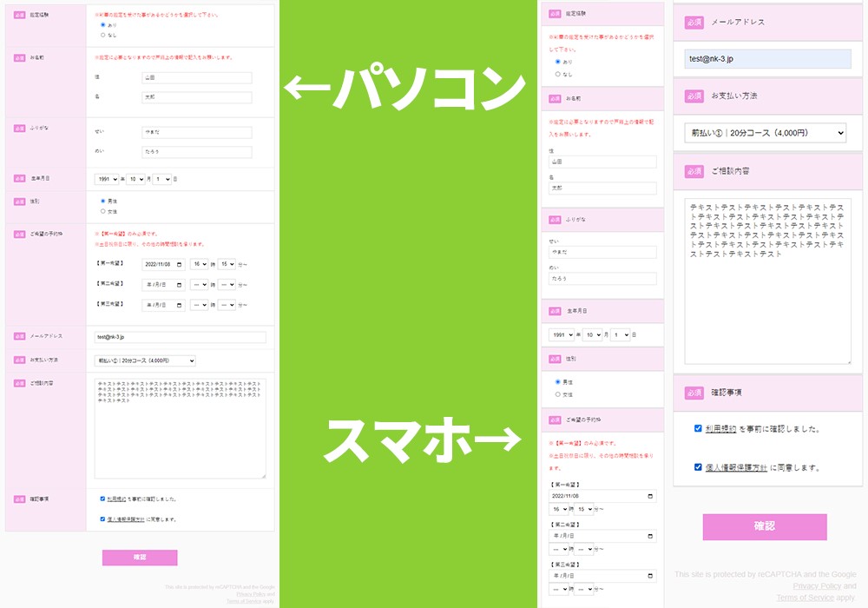Screen dimensions: 868x608
Task: Toggle 個人情報保護方針 agreement checkbox in PC form
Action: [102, 519]
